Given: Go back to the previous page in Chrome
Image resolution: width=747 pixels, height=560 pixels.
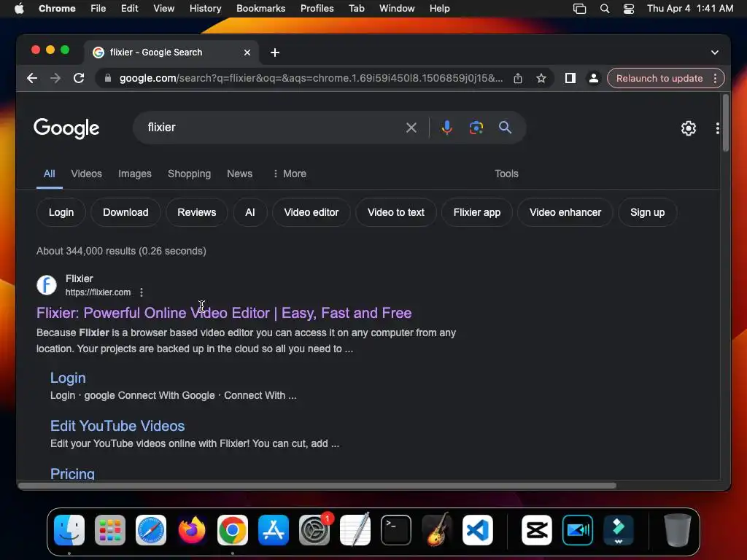Looking at the screenshot, I should pyautogui.click(x=32, y=78).
